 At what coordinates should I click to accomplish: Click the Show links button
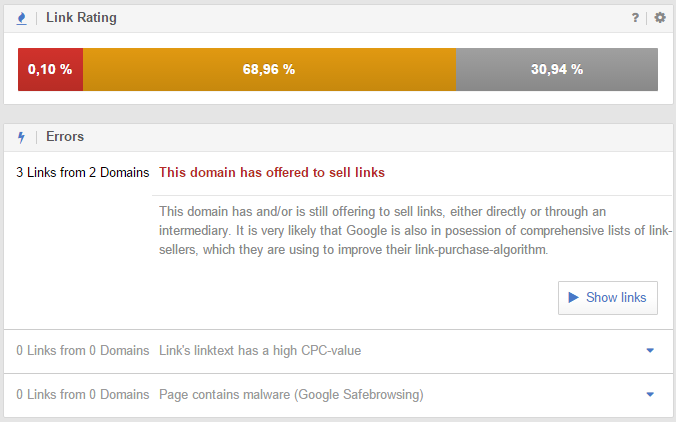click(607, 298)
